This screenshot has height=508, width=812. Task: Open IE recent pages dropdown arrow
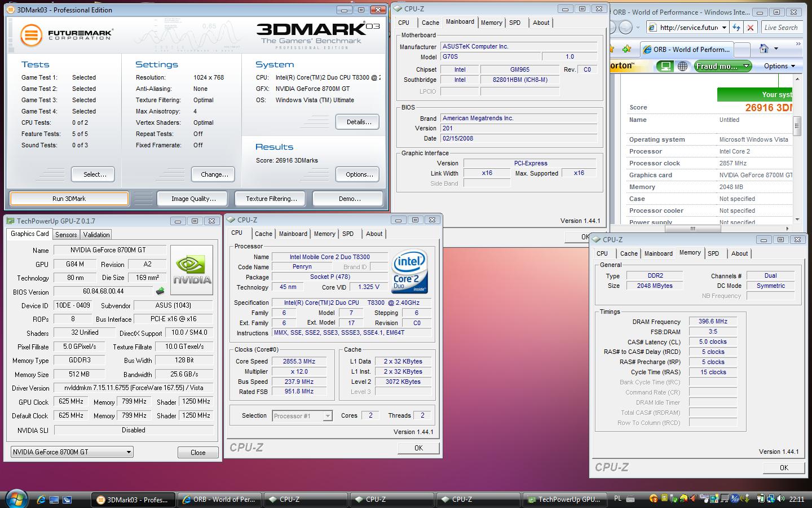click(x=638, y=27)
